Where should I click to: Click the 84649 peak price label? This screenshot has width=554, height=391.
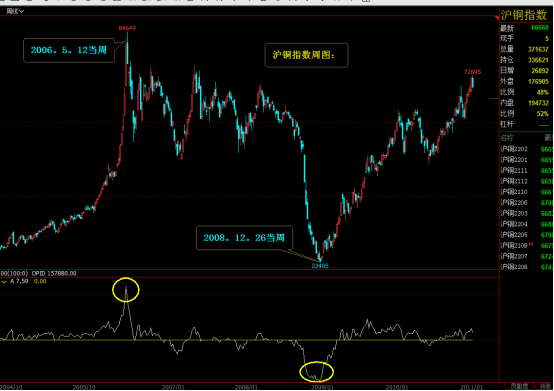click(x=127, y=28)
